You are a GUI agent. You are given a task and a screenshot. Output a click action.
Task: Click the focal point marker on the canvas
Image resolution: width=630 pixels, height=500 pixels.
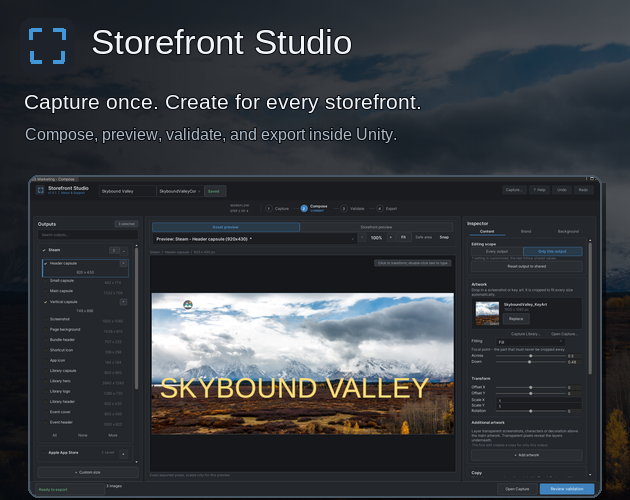(188, 305)
